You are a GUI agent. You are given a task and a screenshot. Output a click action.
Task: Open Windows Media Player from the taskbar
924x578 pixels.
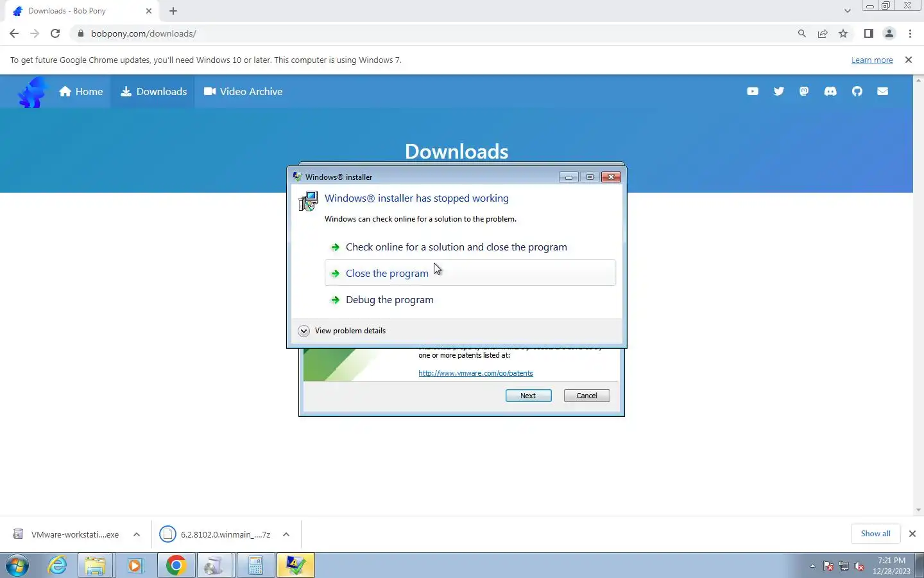click(x=135, y=566)
